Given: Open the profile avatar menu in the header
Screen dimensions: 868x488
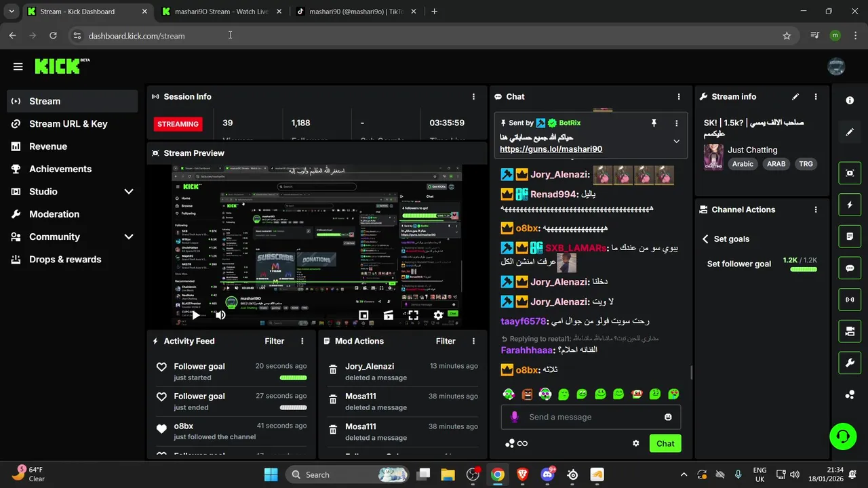Looking at the screenshot, I should click(x=836, y=66).
